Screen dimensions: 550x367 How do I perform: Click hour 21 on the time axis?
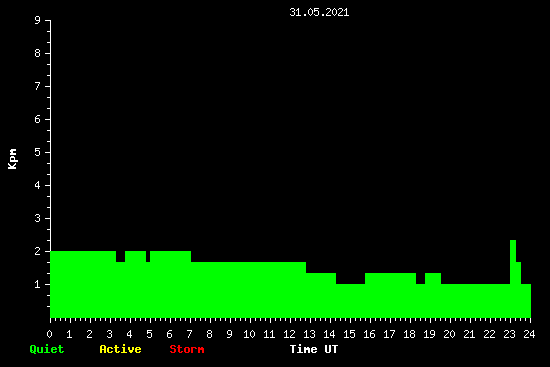coord(469,334)
